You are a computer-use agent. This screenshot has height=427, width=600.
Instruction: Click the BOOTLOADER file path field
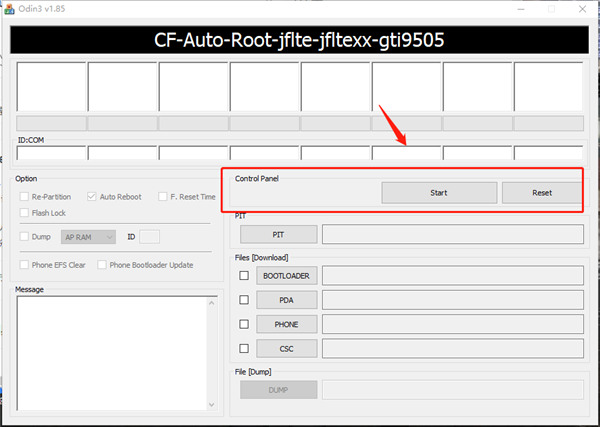(x=453, y=275)
